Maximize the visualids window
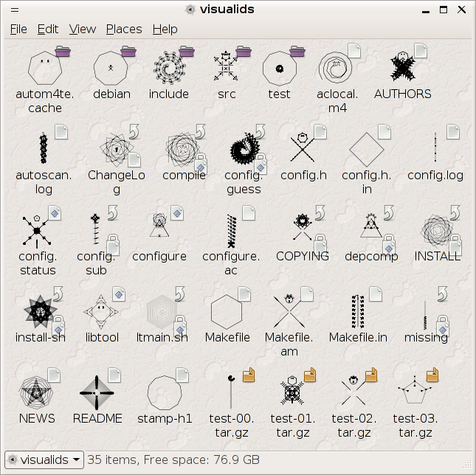 (444, 10)
